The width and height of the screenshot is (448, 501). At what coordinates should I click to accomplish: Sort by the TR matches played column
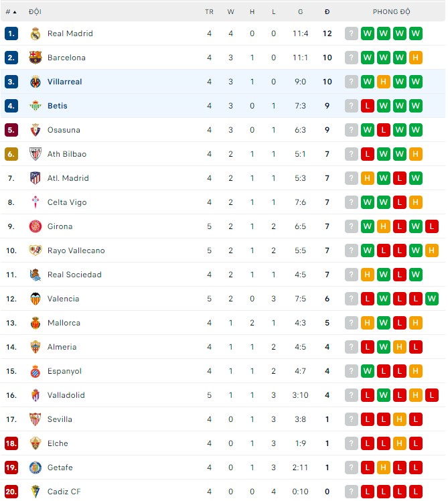[209, 12]
